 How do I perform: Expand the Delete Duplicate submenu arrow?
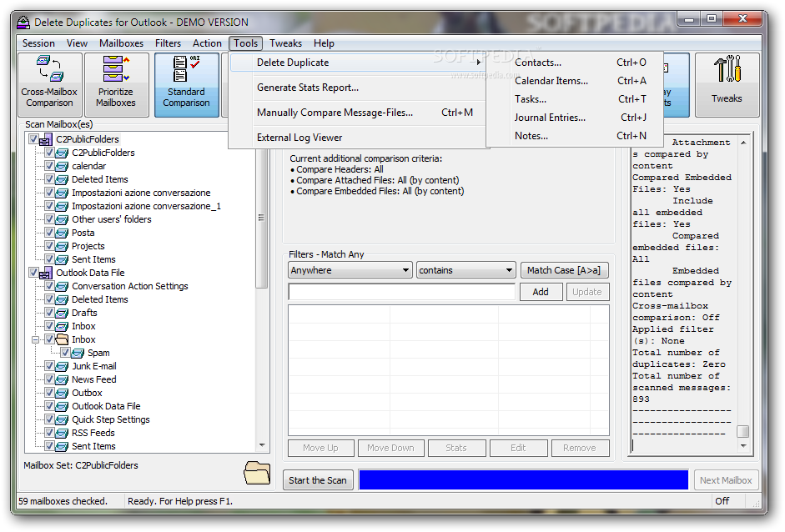tap(479, 63)
